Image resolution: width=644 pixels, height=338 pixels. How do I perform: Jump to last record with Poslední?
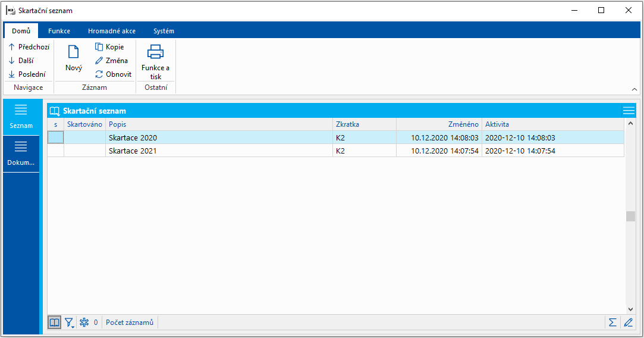click(27, 74)
